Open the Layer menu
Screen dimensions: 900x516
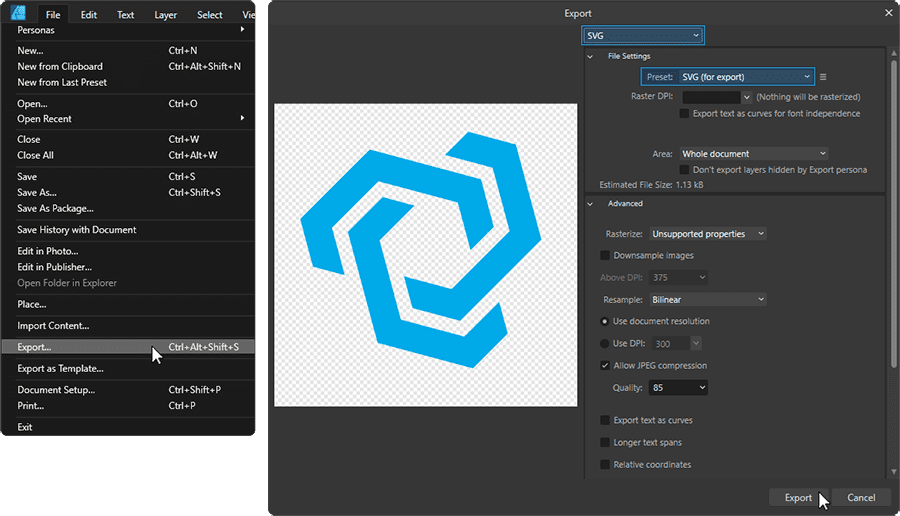(165, 15)
